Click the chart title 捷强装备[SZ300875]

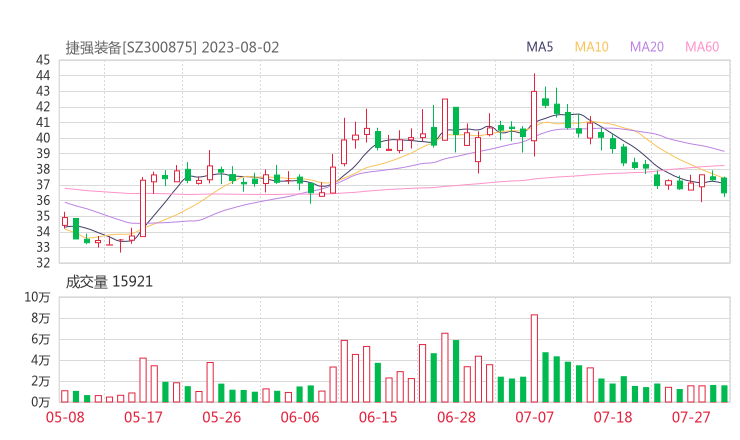pos(132,47)
